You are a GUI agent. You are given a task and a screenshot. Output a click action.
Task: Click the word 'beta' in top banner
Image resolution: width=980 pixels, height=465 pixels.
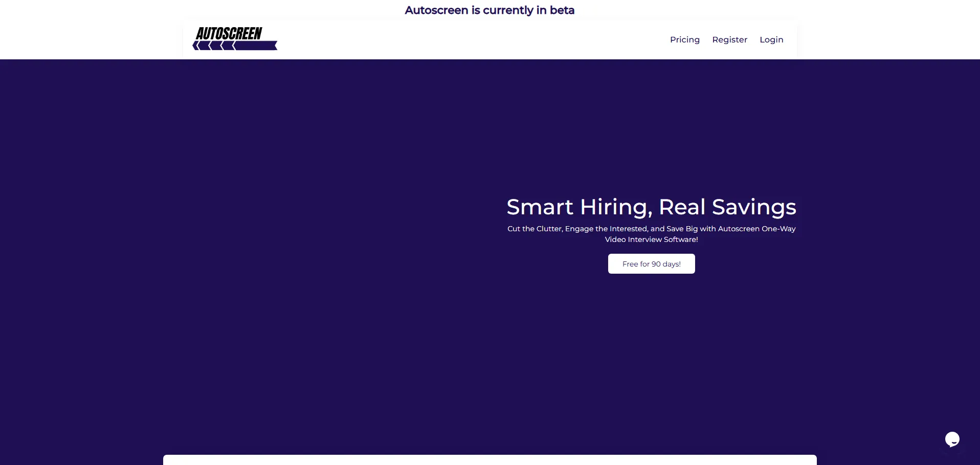click(x=562, y=10)
